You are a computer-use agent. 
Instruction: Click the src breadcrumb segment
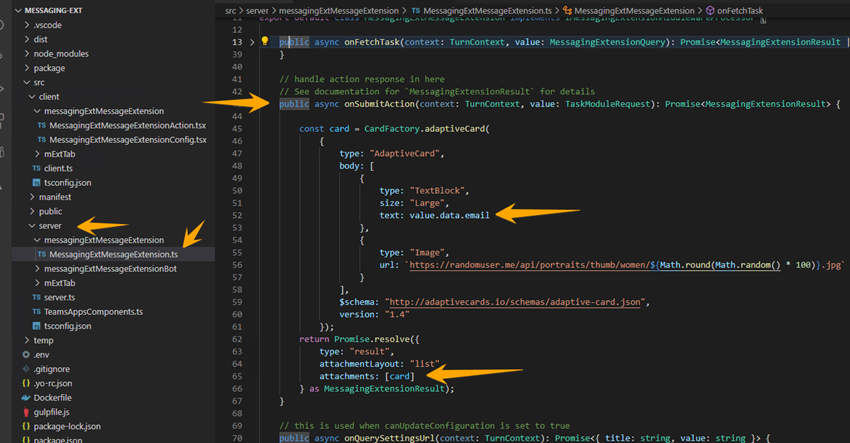point(231,11)
